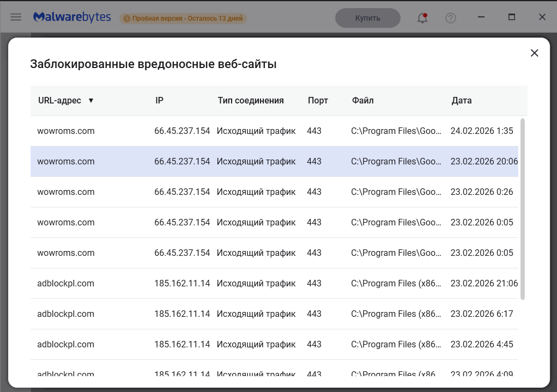Click the trial badge Пробная версия
557x392 pixels.
[x=183, y=19]
